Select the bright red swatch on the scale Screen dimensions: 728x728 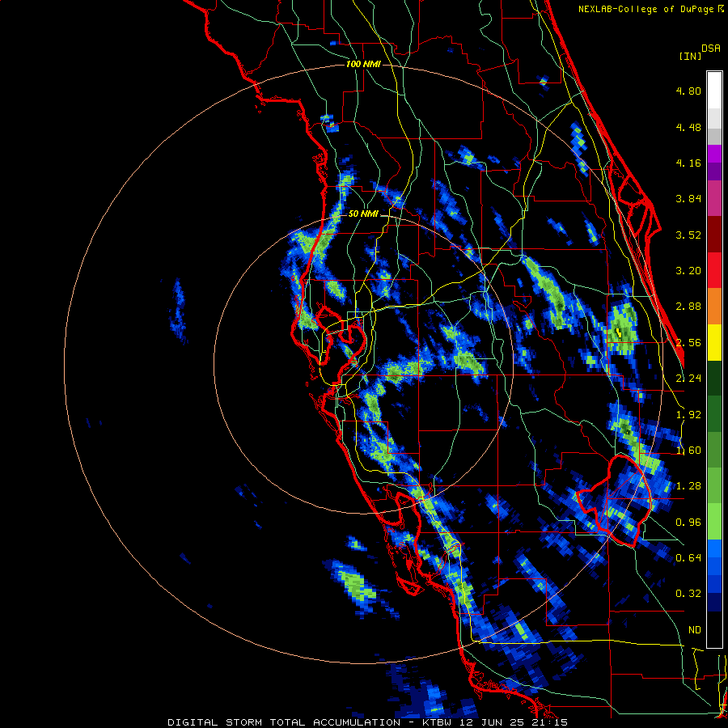[714, 271]
